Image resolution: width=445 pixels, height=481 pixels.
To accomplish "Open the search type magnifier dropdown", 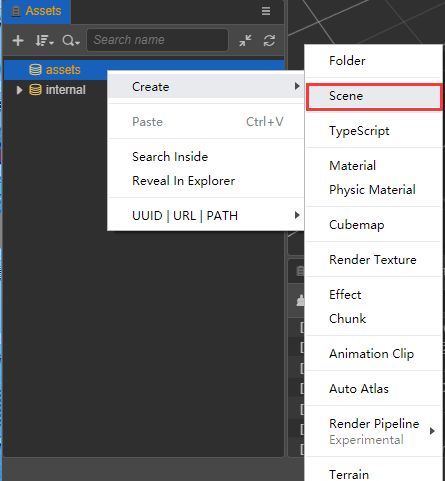I will point(71,41).
